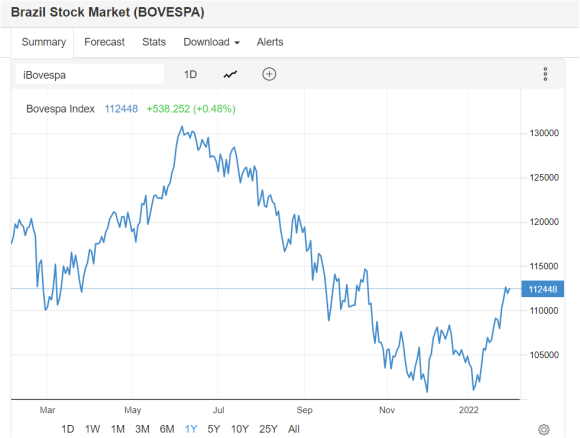This screenshot has width=580, height=438.
Task: Click the iBovespa symbol input field
Action: tap(90, 75)
